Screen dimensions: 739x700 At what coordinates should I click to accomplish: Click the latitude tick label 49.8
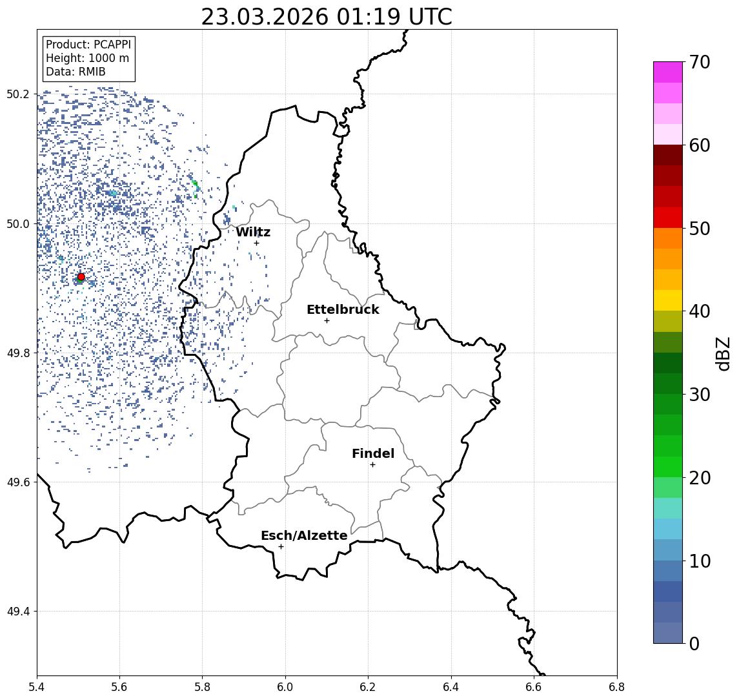point(17,353)
